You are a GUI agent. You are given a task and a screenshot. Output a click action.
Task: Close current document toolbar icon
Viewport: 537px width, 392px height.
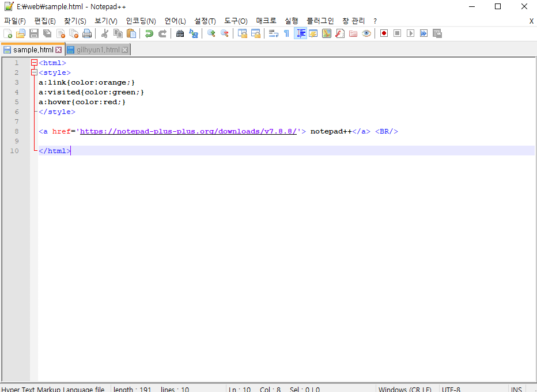tap(60, 33)
